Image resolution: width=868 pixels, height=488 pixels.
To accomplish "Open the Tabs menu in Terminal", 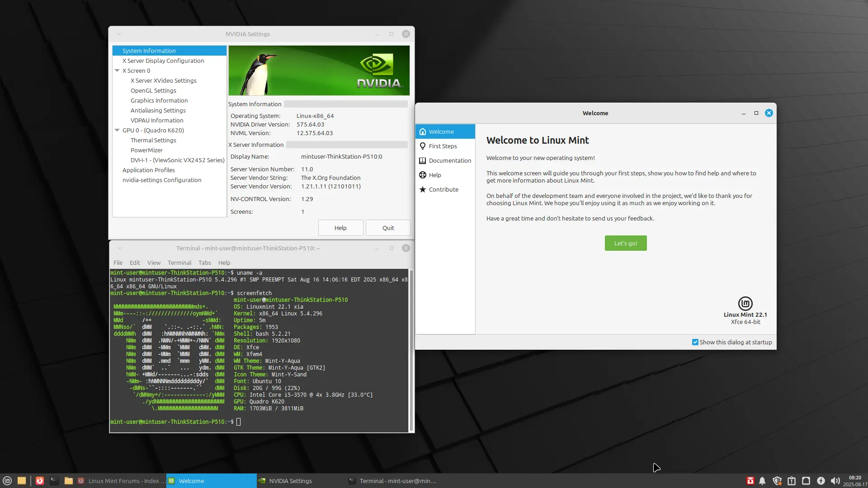I will (x=204, y=263).
